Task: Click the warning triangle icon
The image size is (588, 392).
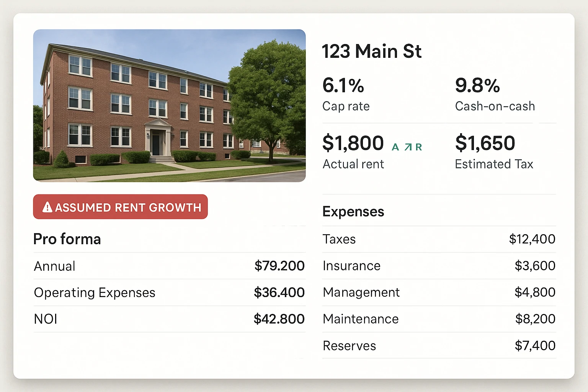Action: click(47, 207)
